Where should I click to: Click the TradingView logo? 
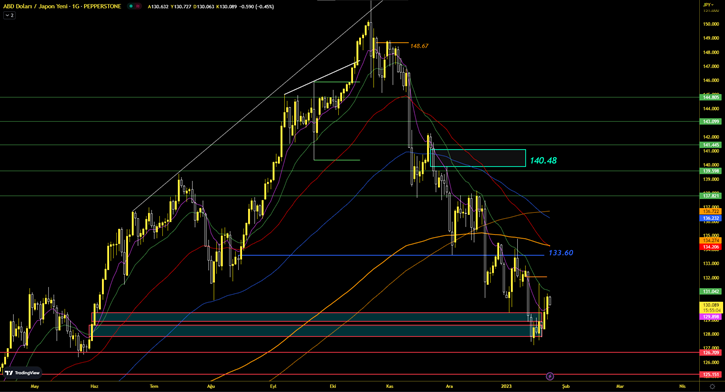coord(22,373)
